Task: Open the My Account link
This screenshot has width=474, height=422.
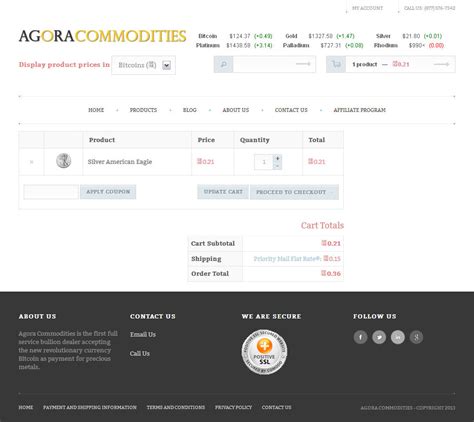Action: click(x=367, y=8)
